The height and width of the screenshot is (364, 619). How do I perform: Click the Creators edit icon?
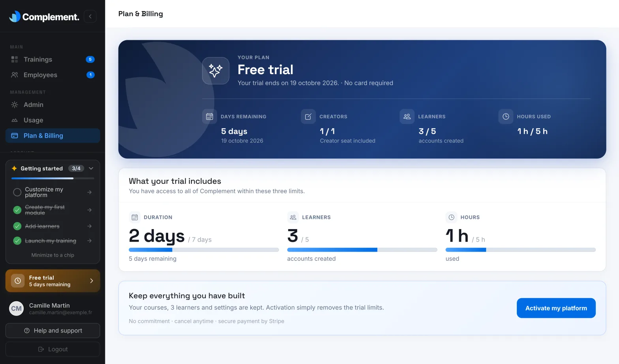pyautogui.click(x=308, y=117)
